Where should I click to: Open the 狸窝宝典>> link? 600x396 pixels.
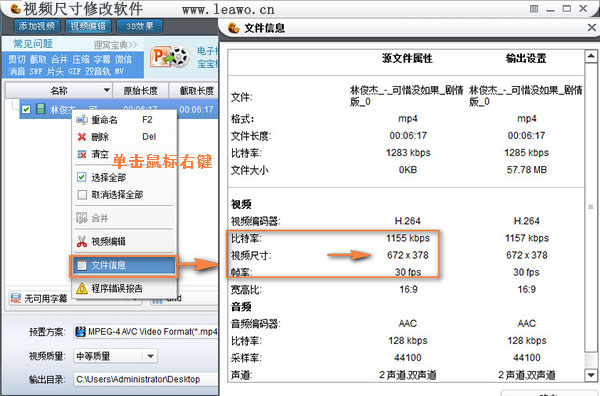(115, 45)
